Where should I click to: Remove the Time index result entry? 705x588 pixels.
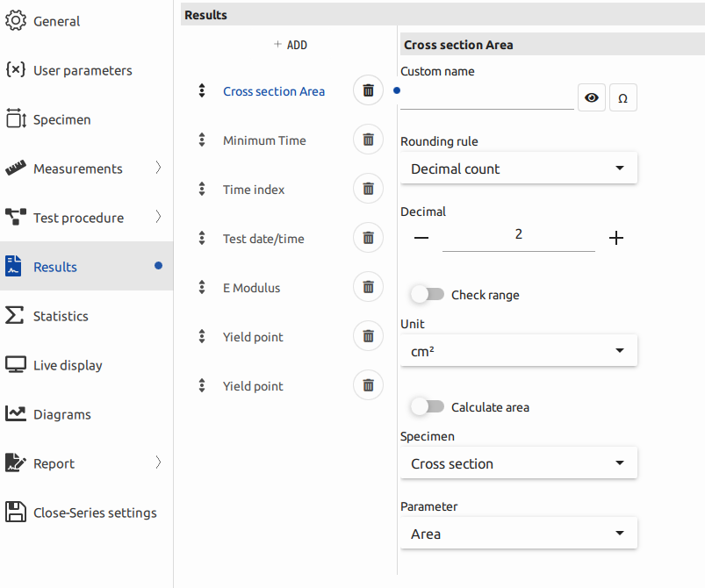click(368, 189)
